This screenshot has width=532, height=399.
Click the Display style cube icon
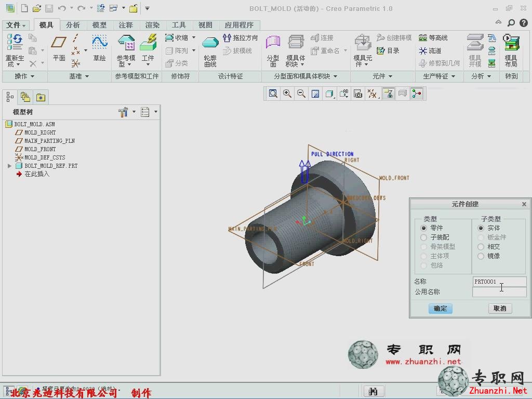(x=329, y=94)
